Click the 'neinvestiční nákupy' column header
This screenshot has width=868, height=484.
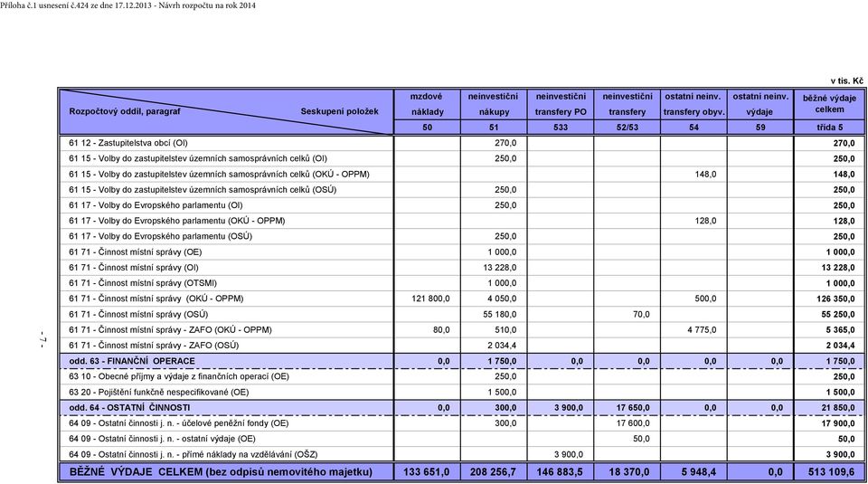(x=494, y=104)
